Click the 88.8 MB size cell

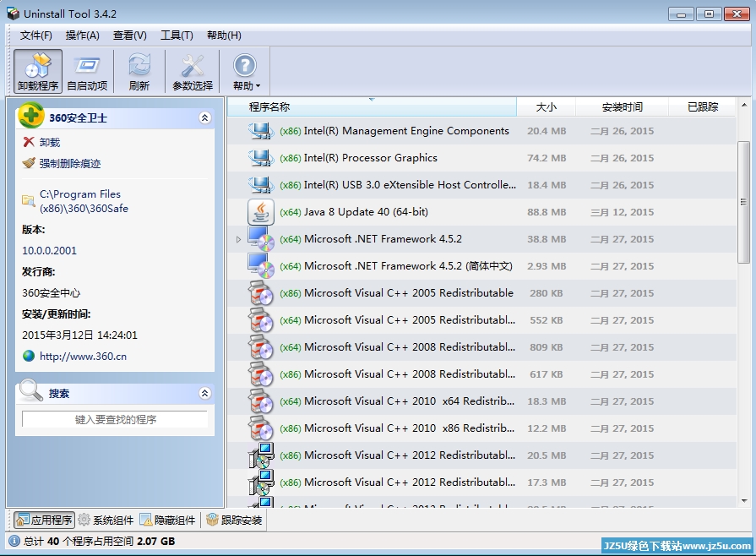547,212
